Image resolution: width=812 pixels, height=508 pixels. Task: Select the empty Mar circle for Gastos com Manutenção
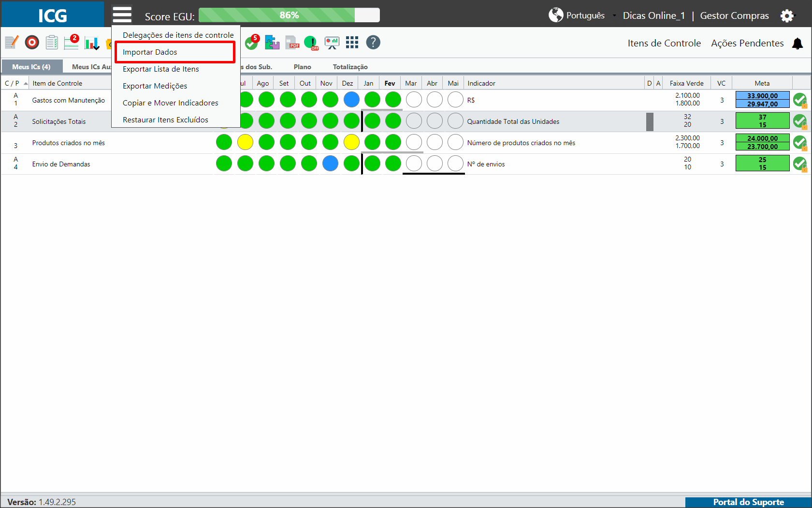click(x=414, y=100)
